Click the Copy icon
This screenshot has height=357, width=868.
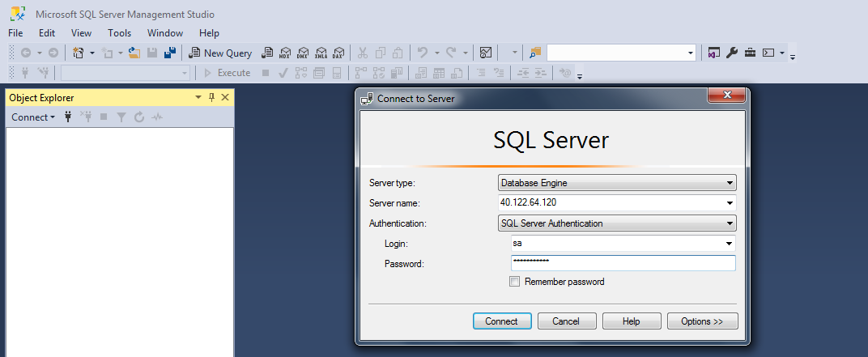tap(381, 53)
